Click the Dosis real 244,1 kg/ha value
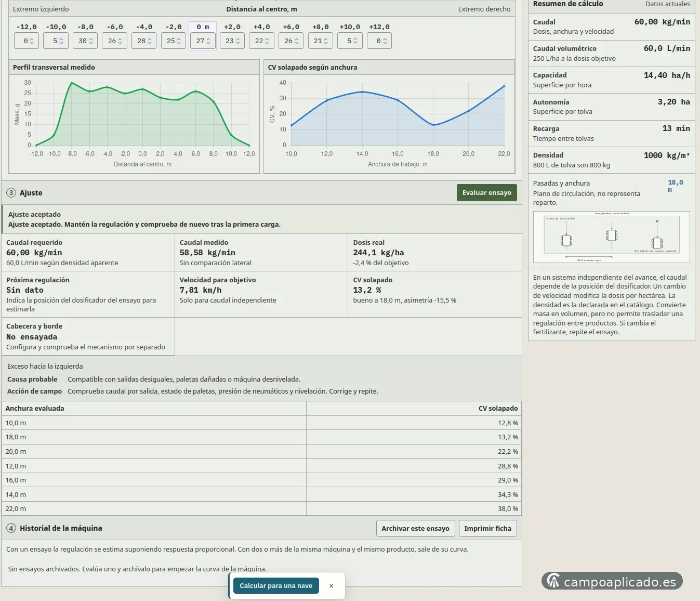 pyautogui.click(x=378, y=253)
